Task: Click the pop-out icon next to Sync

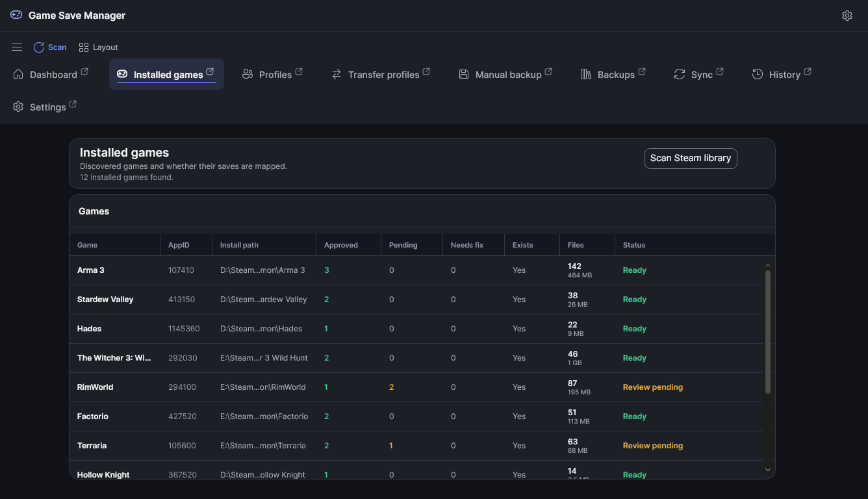Action: click(x=720, y=71)
